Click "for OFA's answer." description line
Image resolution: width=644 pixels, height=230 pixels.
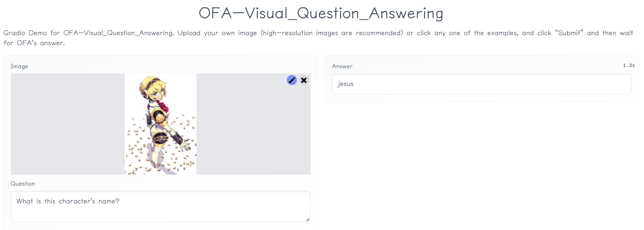tap(34, 43)
